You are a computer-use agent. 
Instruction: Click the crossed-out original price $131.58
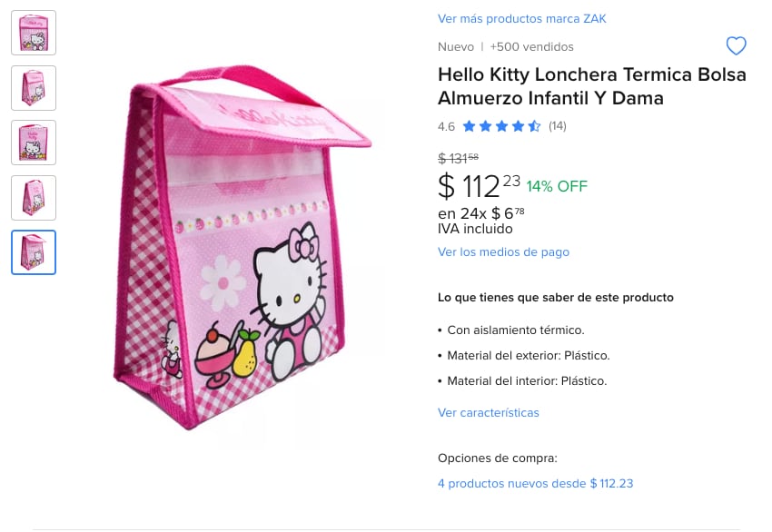(x=458, y=158)
